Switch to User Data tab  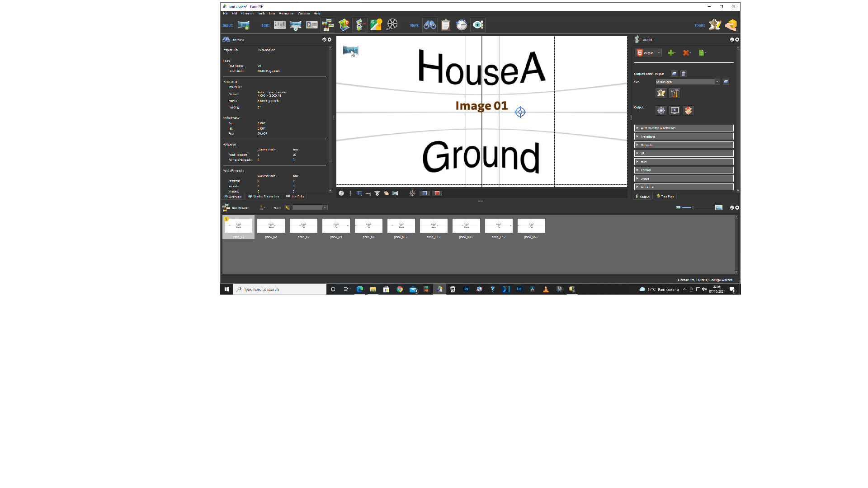click(x=295, y=197)
